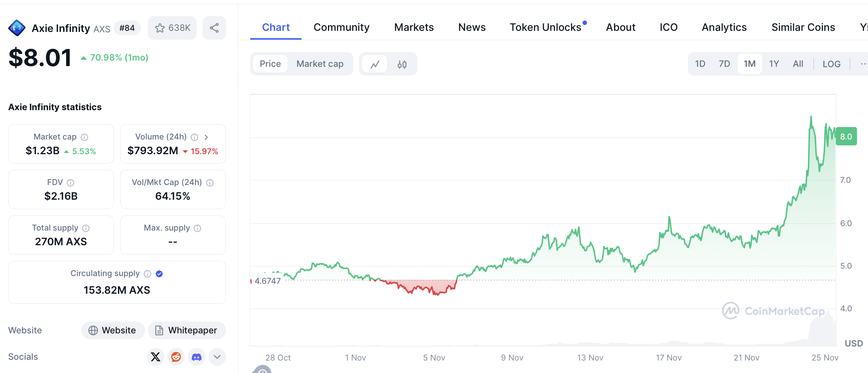The width and height of the screenshot is (868, 373).
Task: Click the Market cap info icon
Action: [x=84, y=137]
